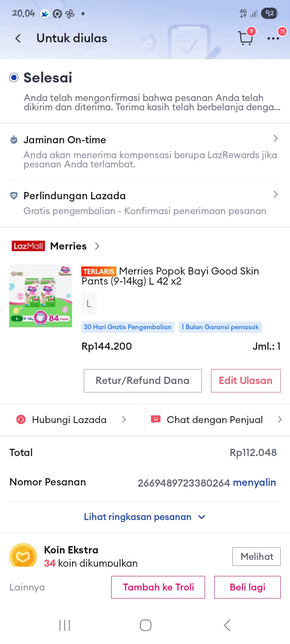Open Jaminan On-time details chevron
The image size is (290, 644).
coord(275,138)
